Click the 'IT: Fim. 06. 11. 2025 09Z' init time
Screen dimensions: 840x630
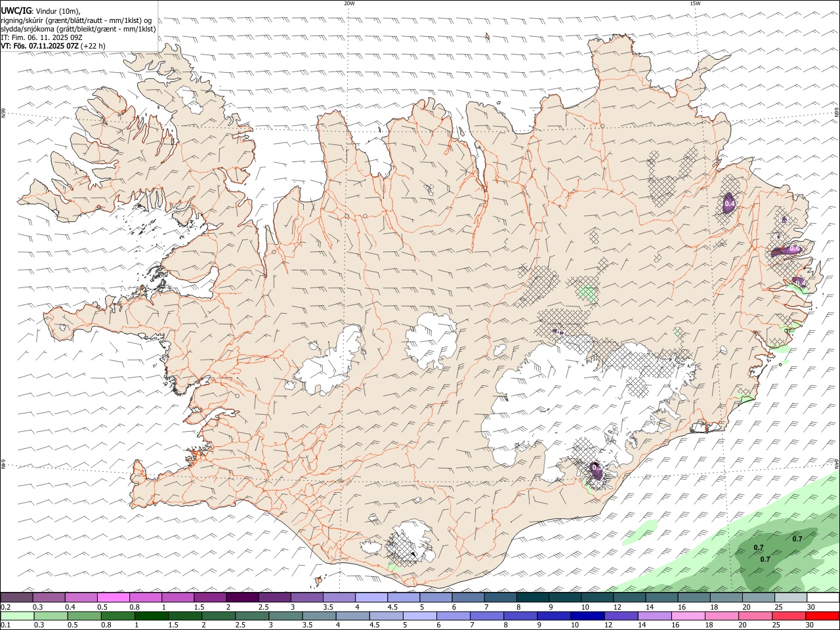point(41,37)
